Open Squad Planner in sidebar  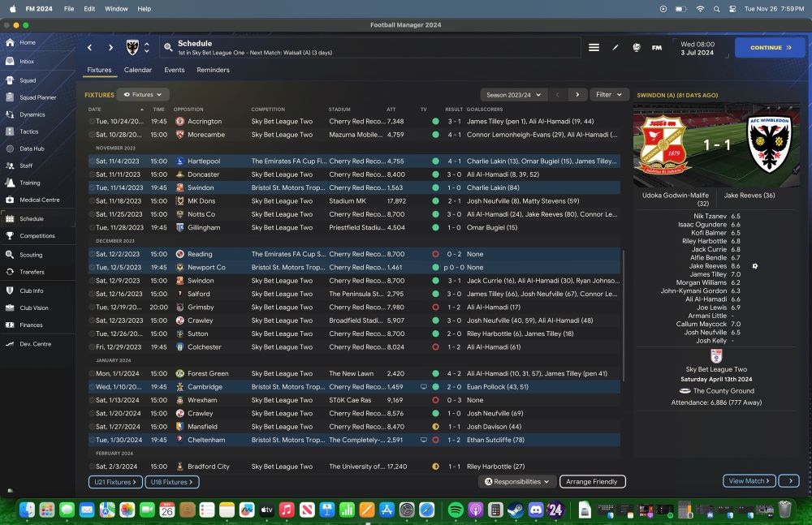(x=37, y=97)
